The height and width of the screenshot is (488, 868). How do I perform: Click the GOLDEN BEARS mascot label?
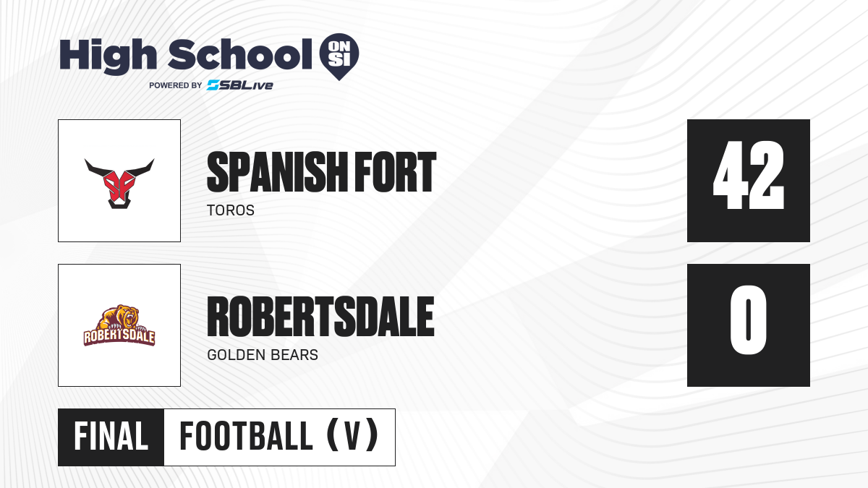pyautogui.click(x=263, y=355)
